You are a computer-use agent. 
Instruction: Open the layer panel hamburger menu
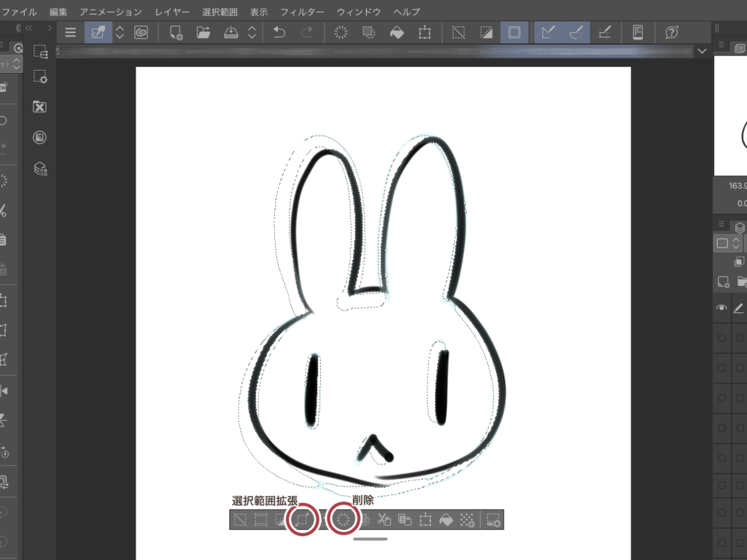721,224
